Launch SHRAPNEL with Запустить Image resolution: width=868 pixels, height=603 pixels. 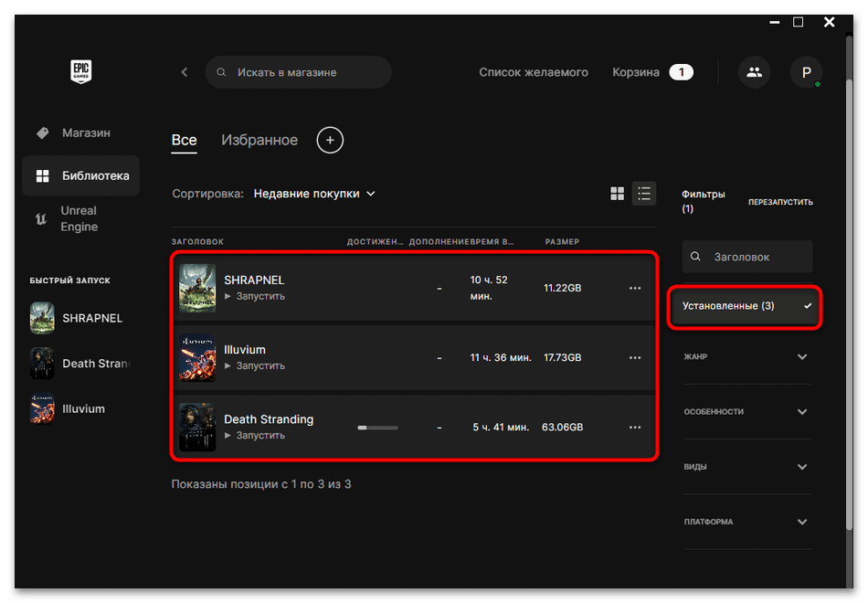255,296
